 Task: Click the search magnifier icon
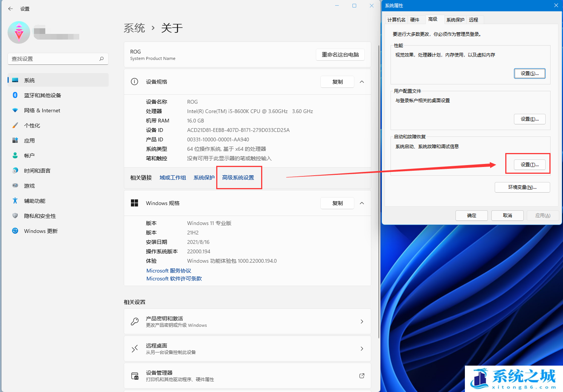click(x=102, y=59)
